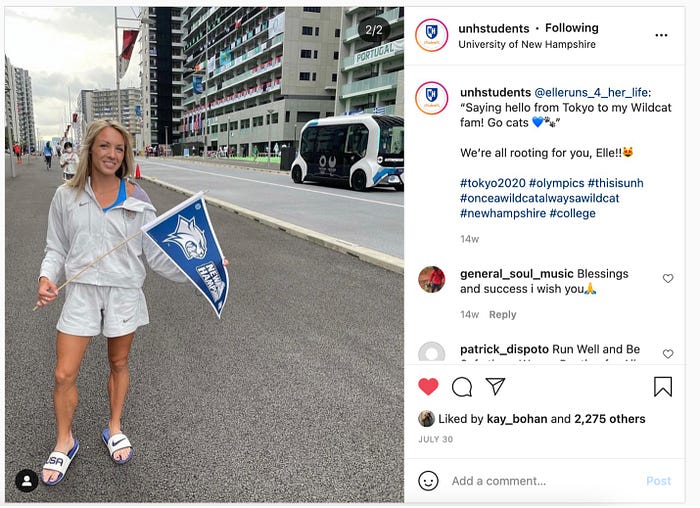
Task: Open emoji picker smiley icon
Action: (x=428, y=481)
